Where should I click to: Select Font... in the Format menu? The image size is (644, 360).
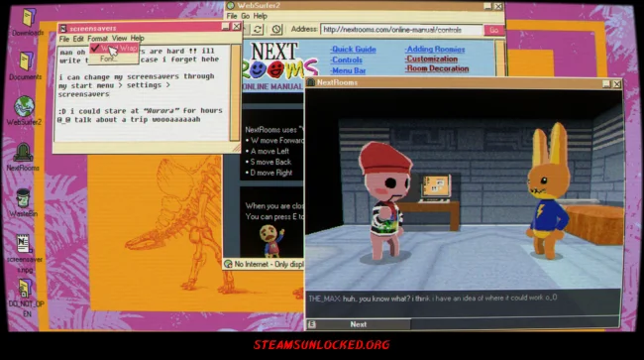[x=108, y=60]
